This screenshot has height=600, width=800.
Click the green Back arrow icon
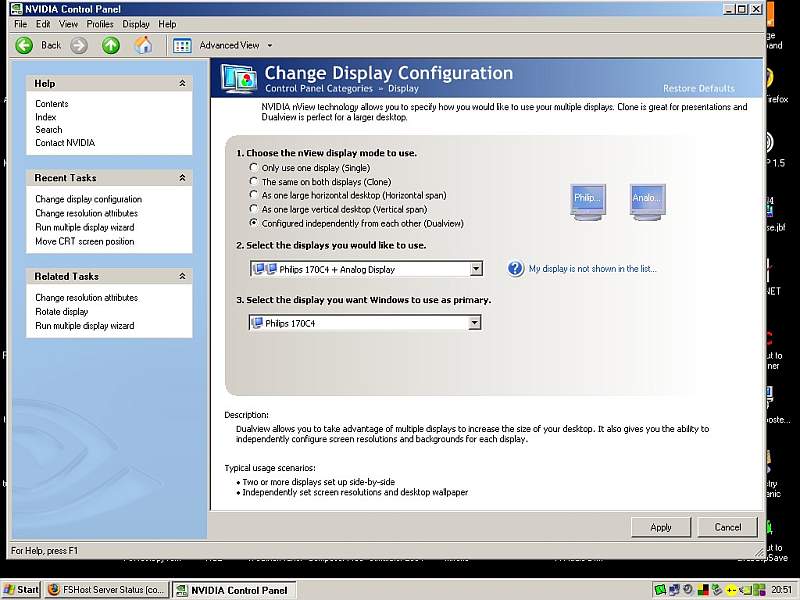25,45
